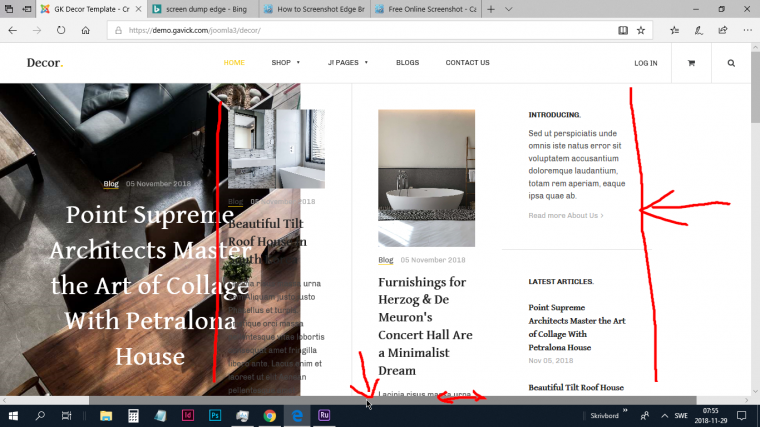Open the white bathtub article thumbnail
Viewport: 760px width, 427px height.
(x=427, y=178)
